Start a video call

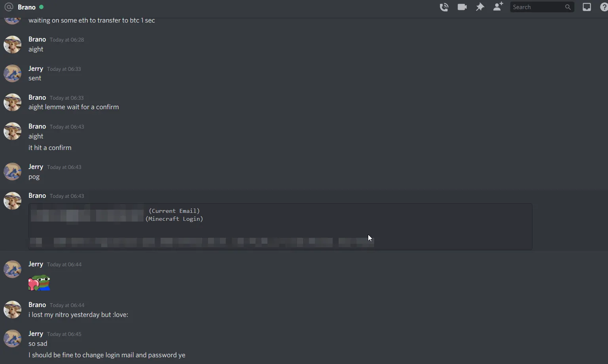[x=462, y=7]
